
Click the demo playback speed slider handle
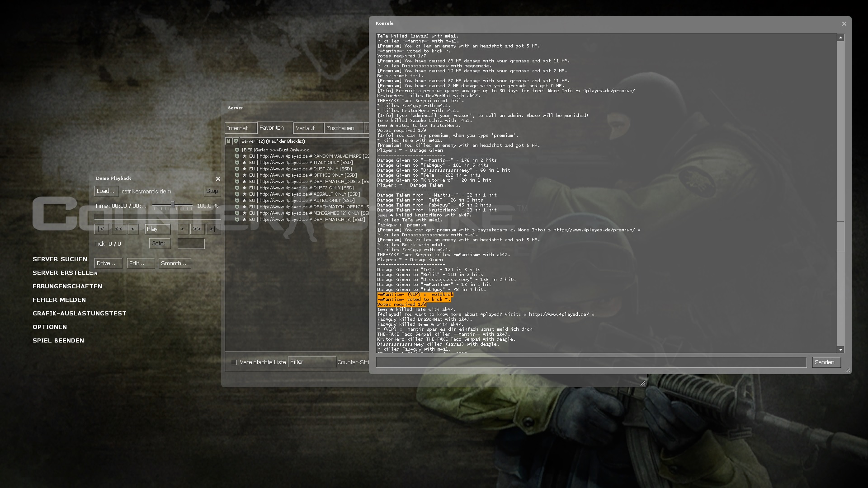tap(172, 205)
